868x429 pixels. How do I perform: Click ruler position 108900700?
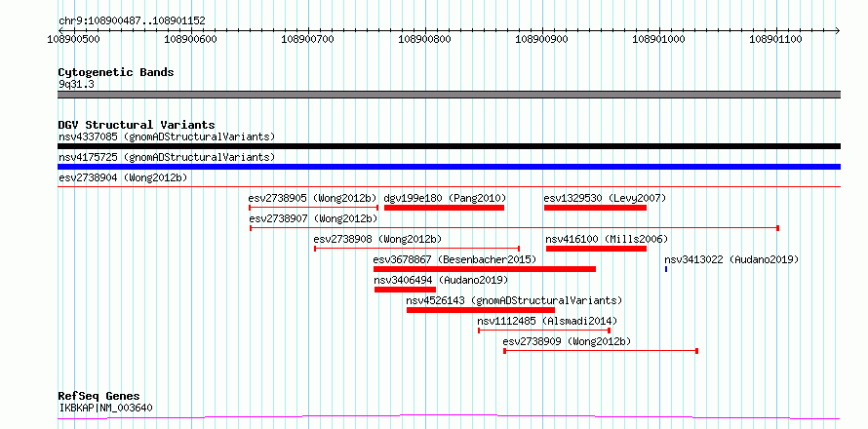point(308,39)
